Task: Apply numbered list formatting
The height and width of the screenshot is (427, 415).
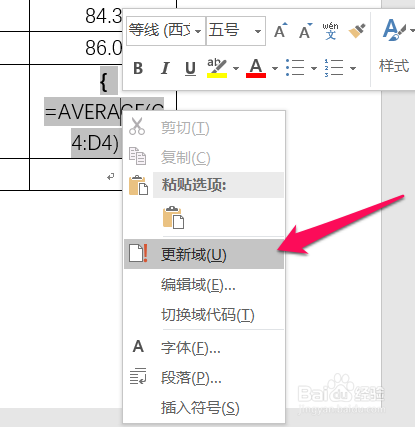Action: (334, 68)
